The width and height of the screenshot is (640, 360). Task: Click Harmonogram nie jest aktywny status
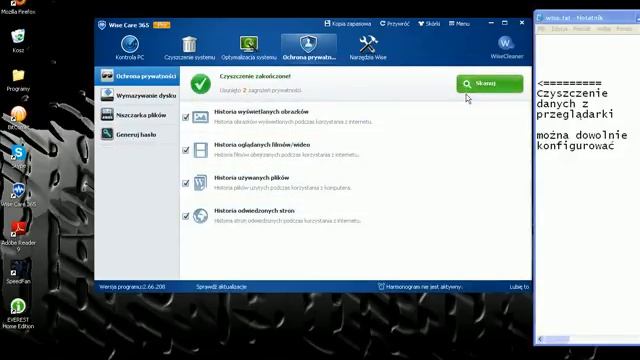pyautogui.click(x=420, y=287)
